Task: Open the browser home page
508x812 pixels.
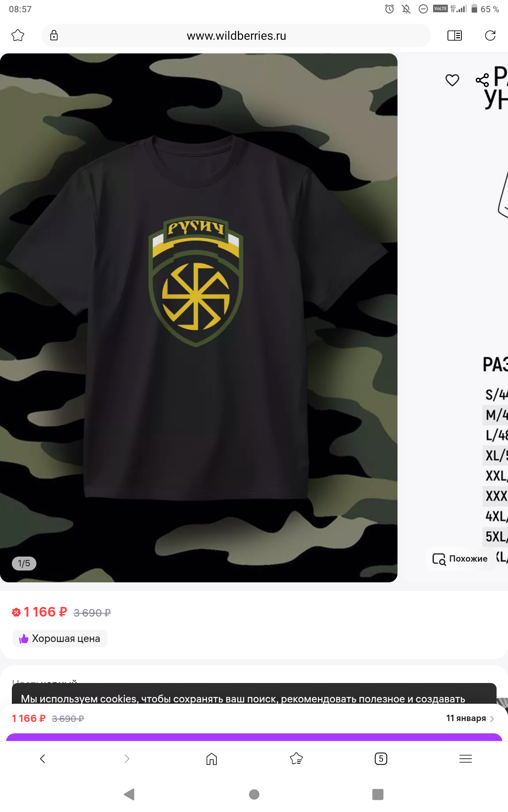Action: click(x=212, y=759)
